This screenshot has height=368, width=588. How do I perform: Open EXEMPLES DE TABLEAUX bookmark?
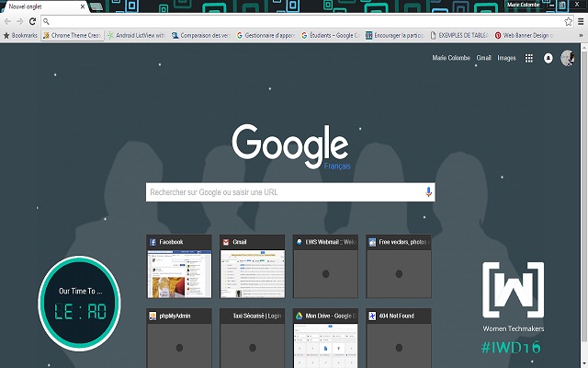(459, 35)
